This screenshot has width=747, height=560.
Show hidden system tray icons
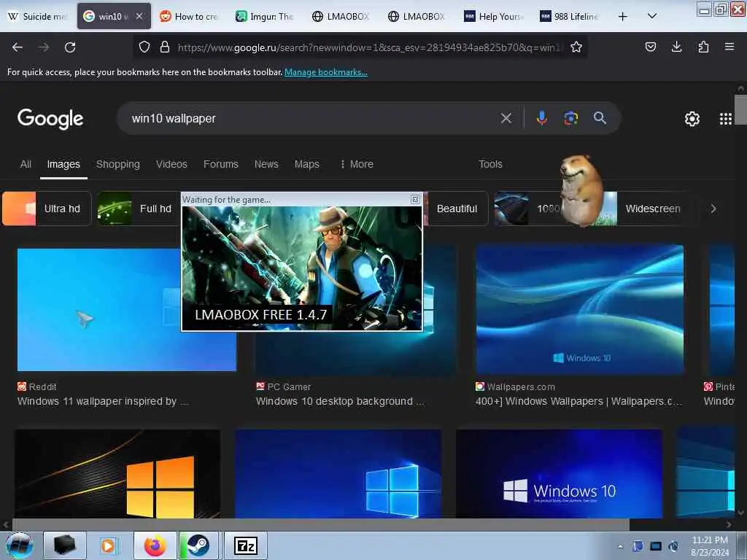pyautogui.click(x=620, y=546)
